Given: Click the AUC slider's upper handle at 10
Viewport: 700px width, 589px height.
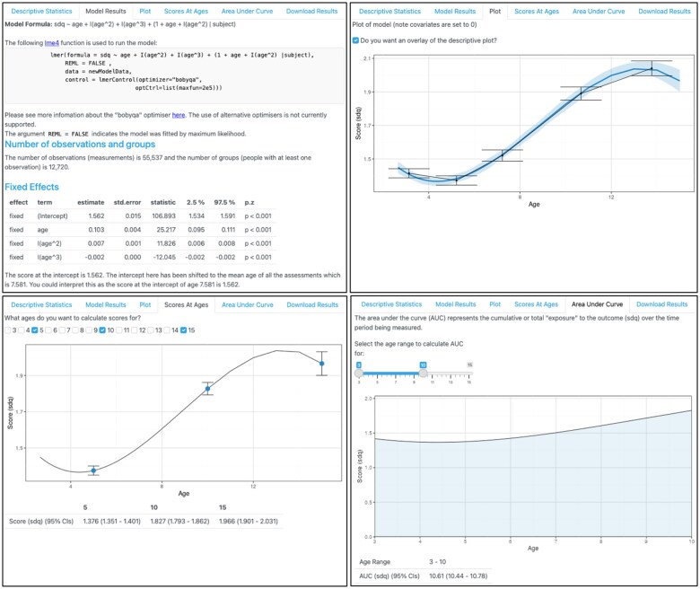Looking at the screenshot, I should pos(422,373).
